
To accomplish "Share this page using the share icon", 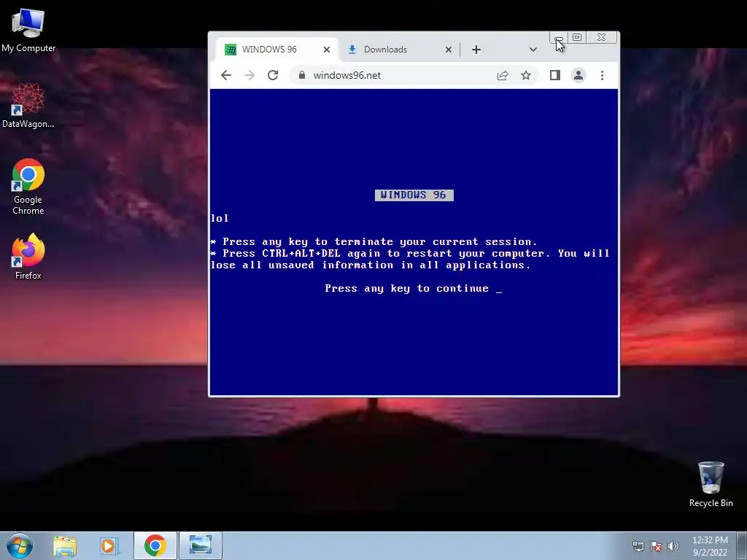I will coord(503,75).
